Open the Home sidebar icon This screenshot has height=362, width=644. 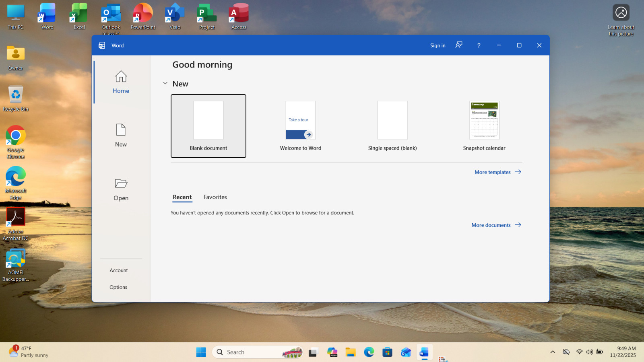[121, 76]
